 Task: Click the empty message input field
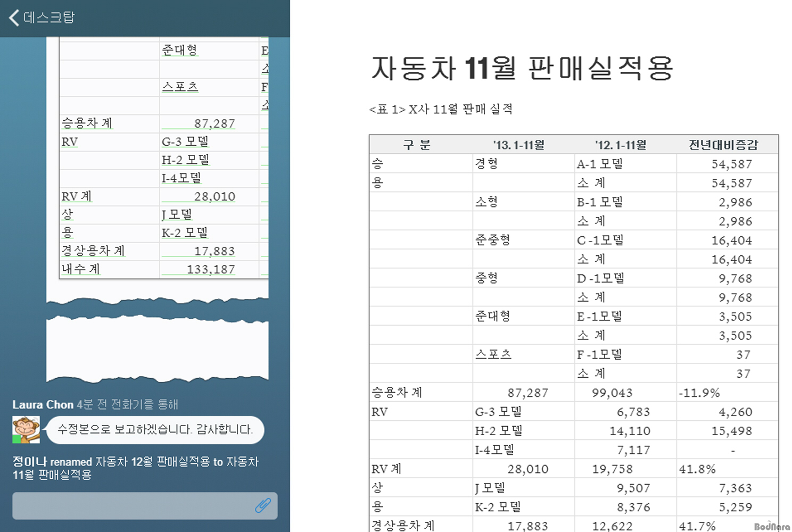pos(145,505)
